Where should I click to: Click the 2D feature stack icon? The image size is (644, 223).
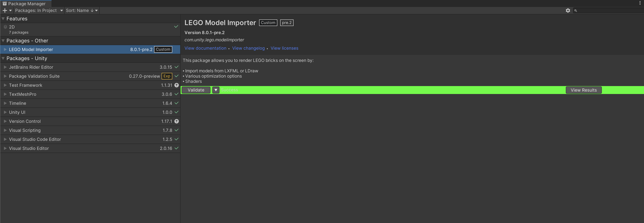[5, 27]
